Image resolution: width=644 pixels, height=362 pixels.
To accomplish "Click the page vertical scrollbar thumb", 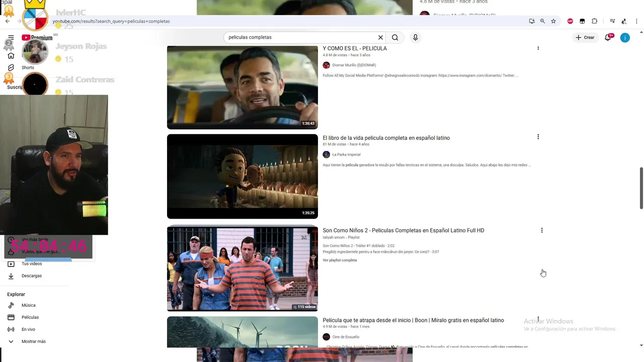I will [x=641, y=189].
